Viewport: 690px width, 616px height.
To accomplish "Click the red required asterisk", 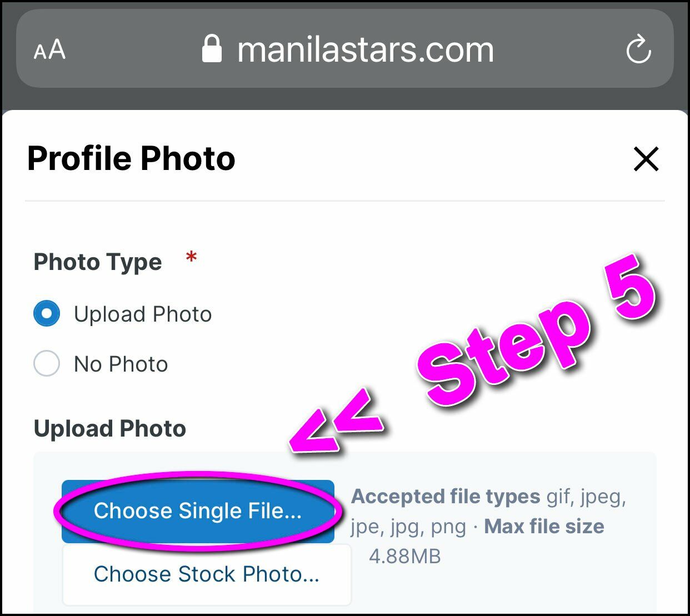I will [x=192, y=258].
